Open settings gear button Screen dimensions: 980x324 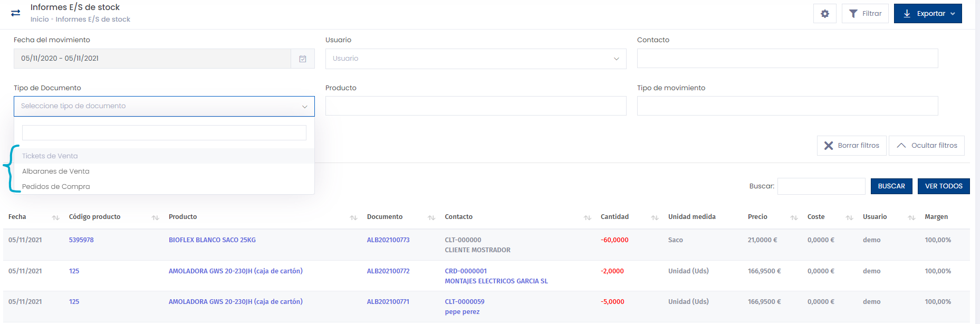825,14
